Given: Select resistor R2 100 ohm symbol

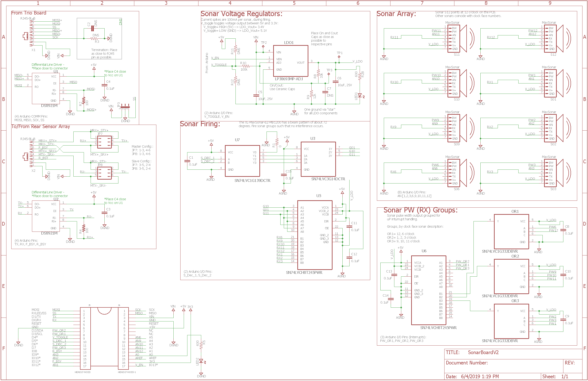Looking at the screenshot, I should point(84,101).
